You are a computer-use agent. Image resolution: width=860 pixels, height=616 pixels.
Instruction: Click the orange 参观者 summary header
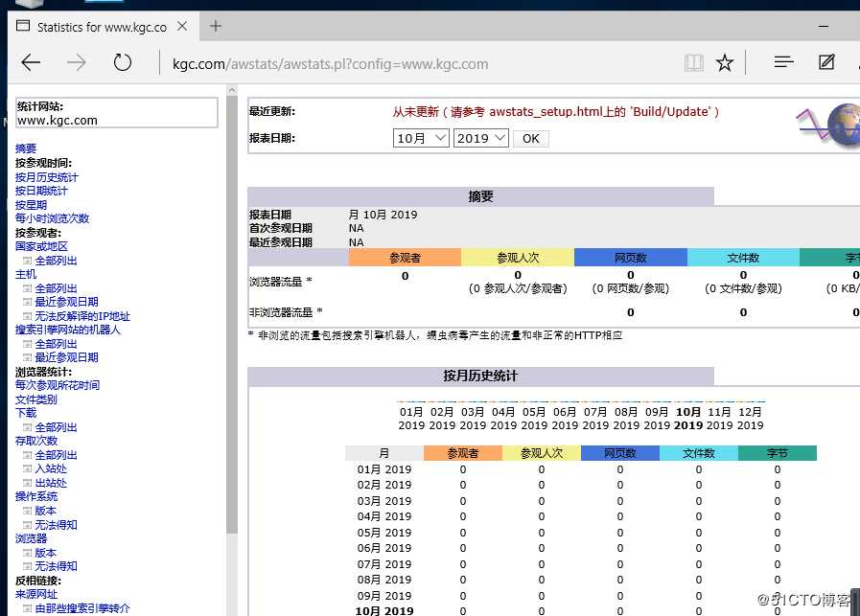click(405, 258)
